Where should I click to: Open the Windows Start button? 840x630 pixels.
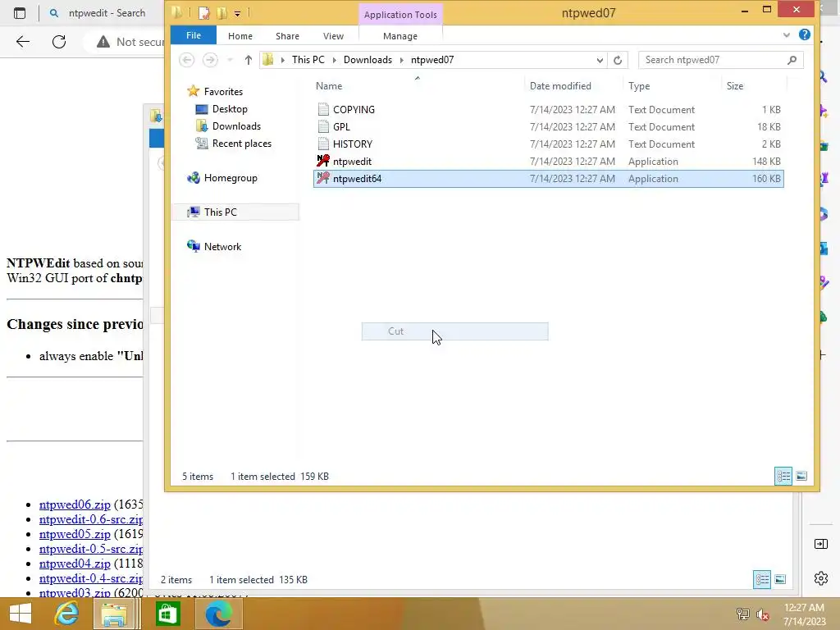pos(21,614)
